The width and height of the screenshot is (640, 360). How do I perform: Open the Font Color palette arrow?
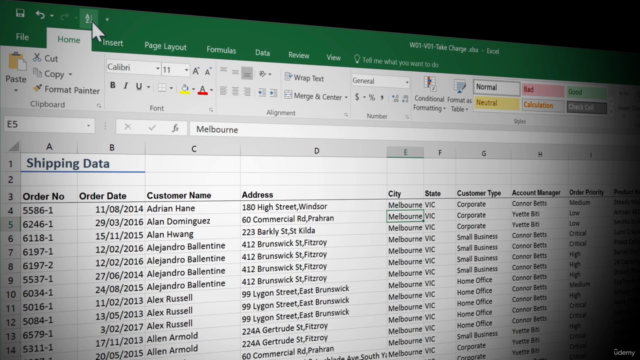[x=211, y=90]
